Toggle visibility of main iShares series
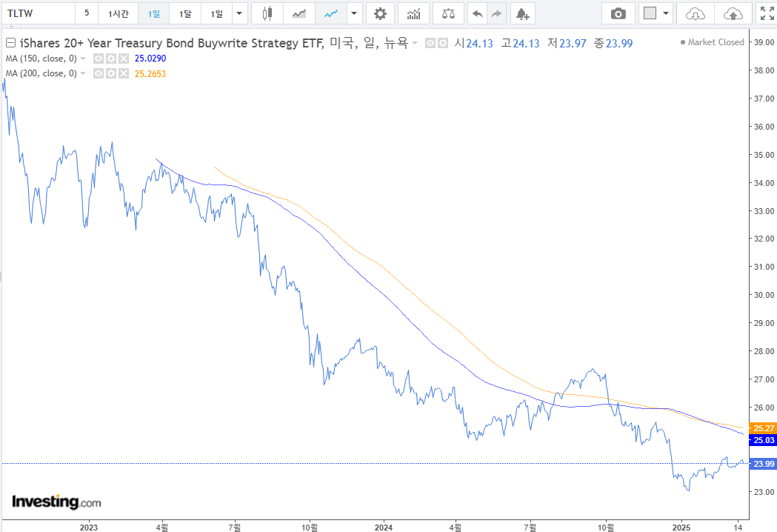Viewport: 777px width, 532px height. pos(430,44)
